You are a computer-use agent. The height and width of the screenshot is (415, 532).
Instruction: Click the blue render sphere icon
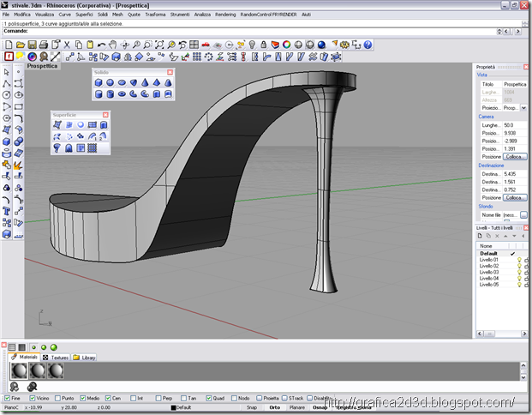(x=321, y=45)
